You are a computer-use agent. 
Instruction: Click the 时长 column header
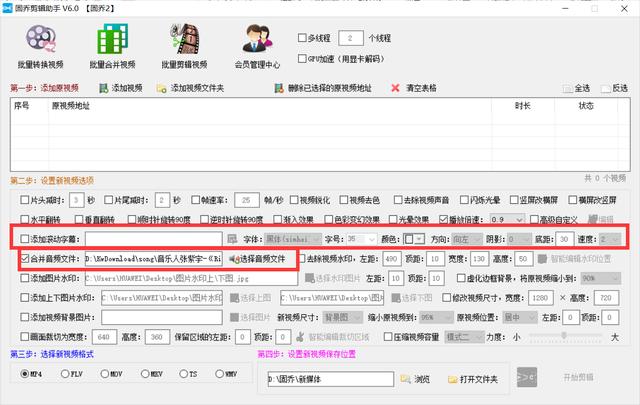[522, 106]
